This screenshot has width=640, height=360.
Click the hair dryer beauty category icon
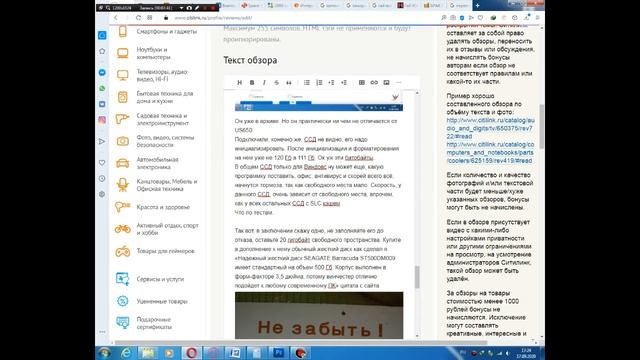tap(122, 207)
